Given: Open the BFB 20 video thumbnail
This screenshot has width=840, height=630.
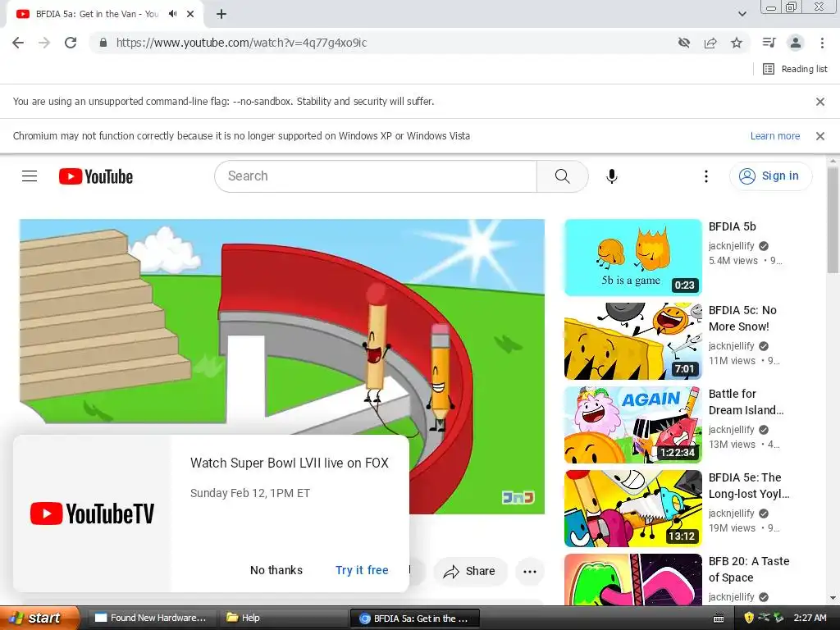Looking at the screenshot, I should click(632, 580).
